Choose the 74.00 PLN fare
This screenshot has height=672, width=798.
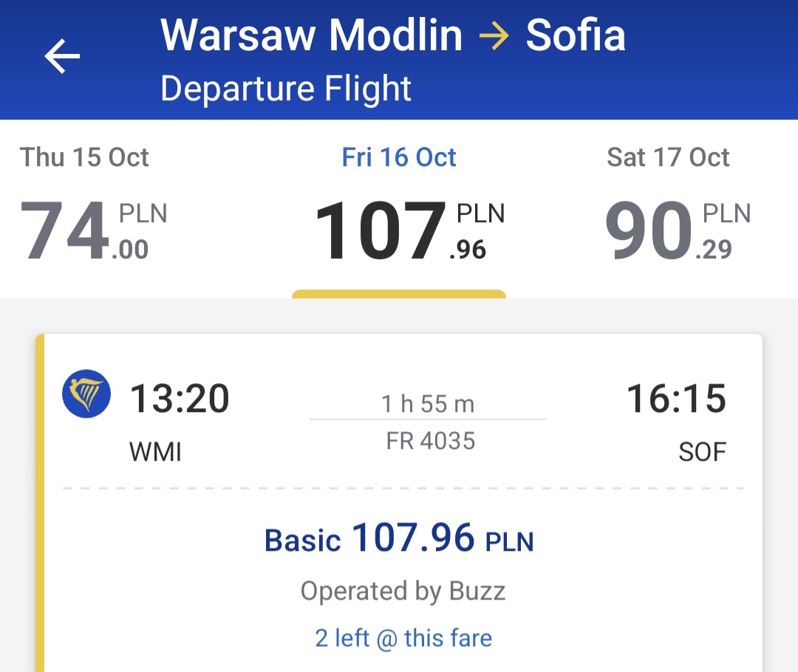94,230
